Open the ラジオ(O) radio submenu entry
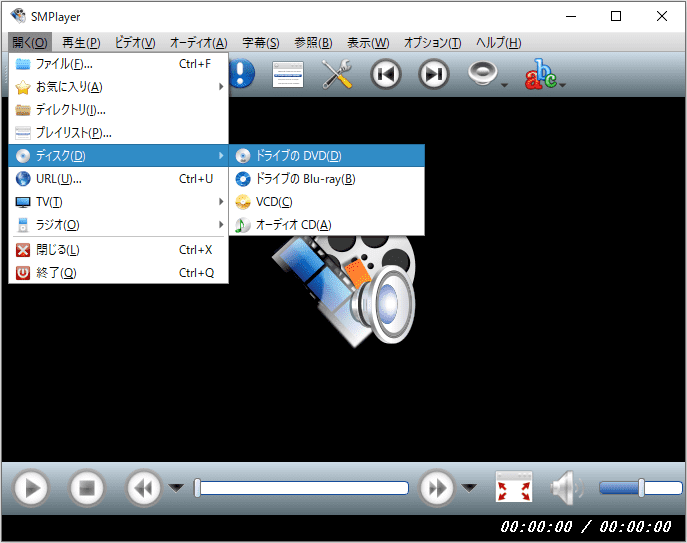Image resolution: width=687 pixels, height=543 pixels. [118, 225]
